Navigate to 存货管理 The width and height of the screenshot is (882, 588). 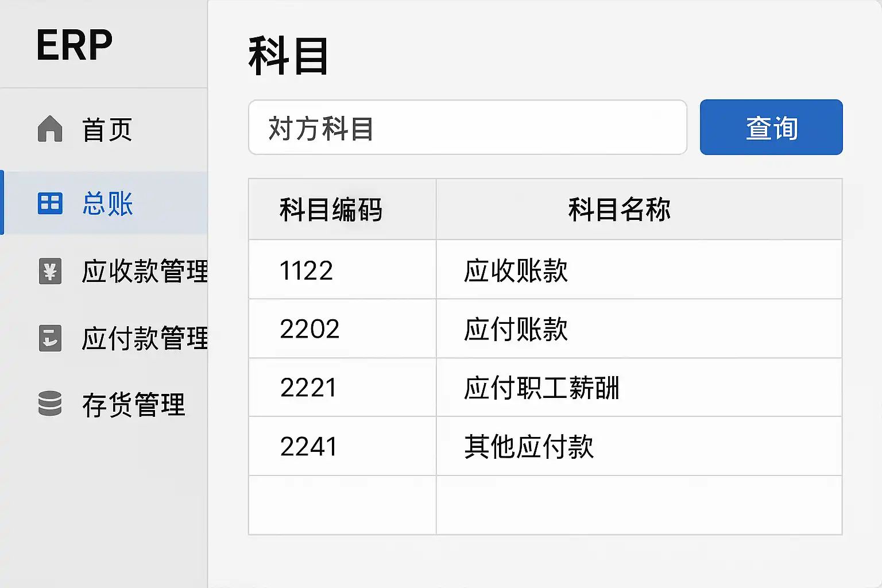133,405
